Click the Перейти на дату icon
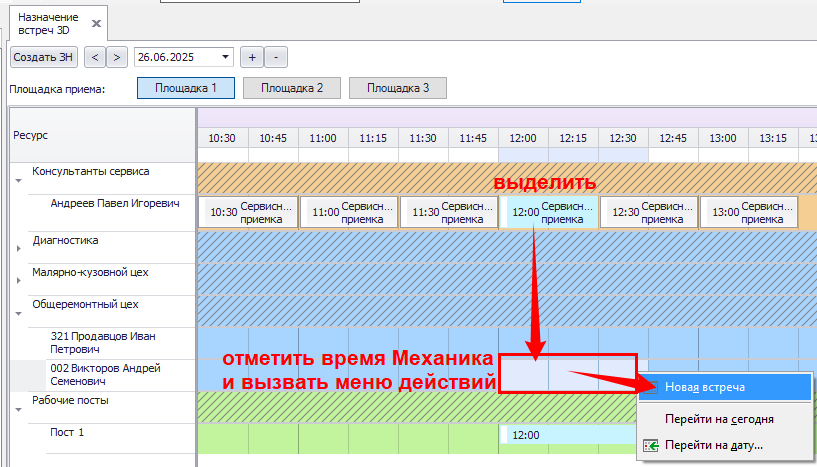The image size is (817, 467). tap(650, 445)
